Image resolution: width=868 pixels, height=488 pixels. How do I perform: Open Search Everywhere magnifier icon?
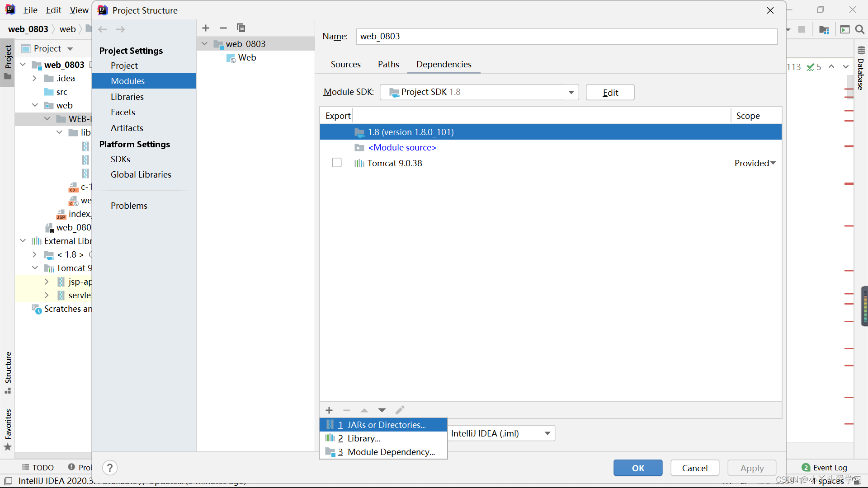click(860, 29)
